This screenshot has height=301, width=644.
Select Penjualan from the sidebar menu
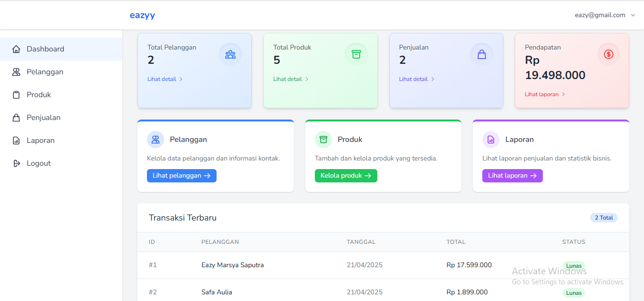pyautogui.click(x=43, y=118)
